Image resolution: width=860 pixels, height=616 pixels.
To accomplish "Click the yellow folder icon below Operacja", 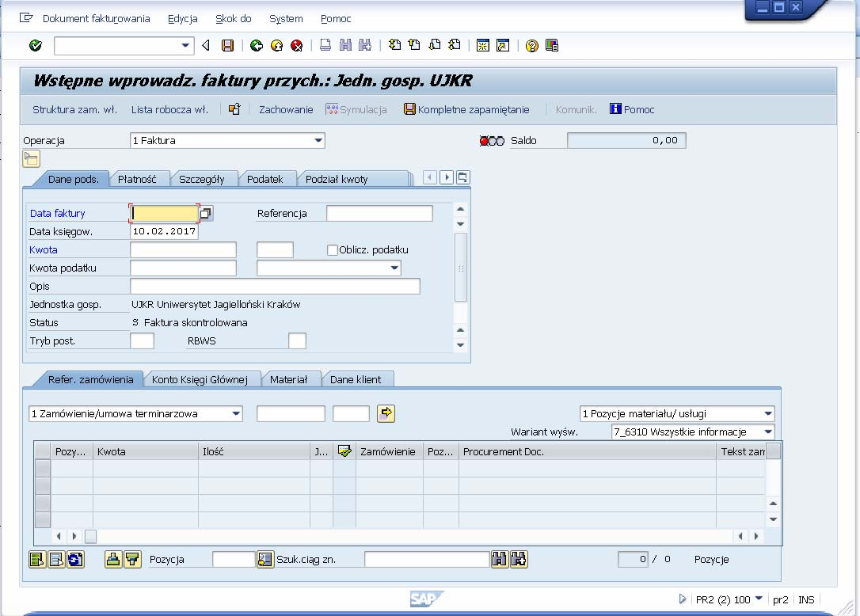I will (31, 159).
